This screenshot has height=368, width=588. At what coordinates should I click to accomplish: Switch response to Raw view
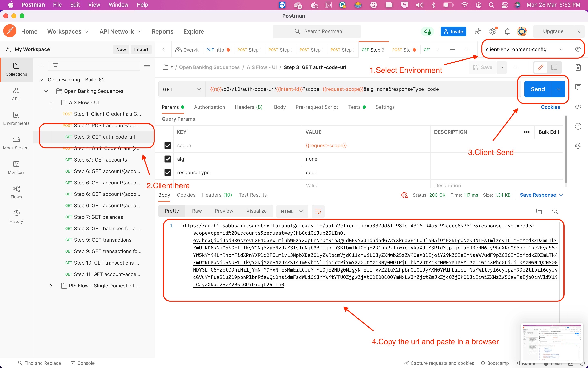coord(197,211)
